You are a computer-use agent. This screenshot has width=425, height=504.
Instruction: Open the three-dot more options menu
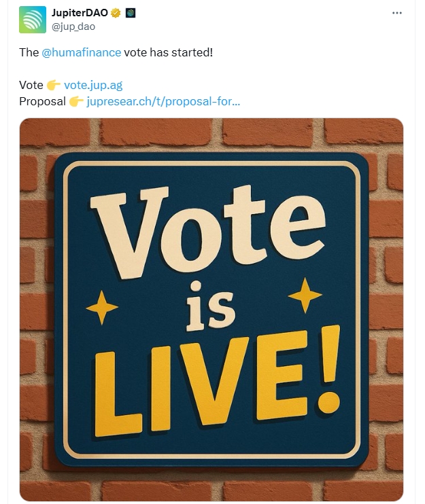(x=397, y=13)
